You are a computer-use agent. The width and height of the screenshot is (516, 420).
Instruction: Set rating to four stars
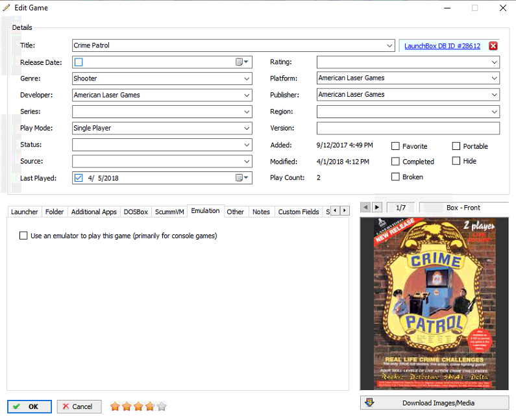[x=150, y=406]
